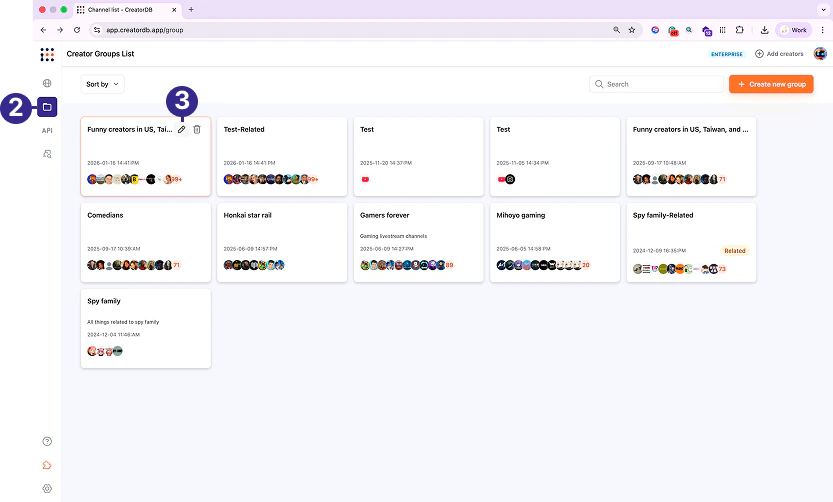833x502 pixels.
Task: Open the Honkai star rail group
Action: (282, 242)
